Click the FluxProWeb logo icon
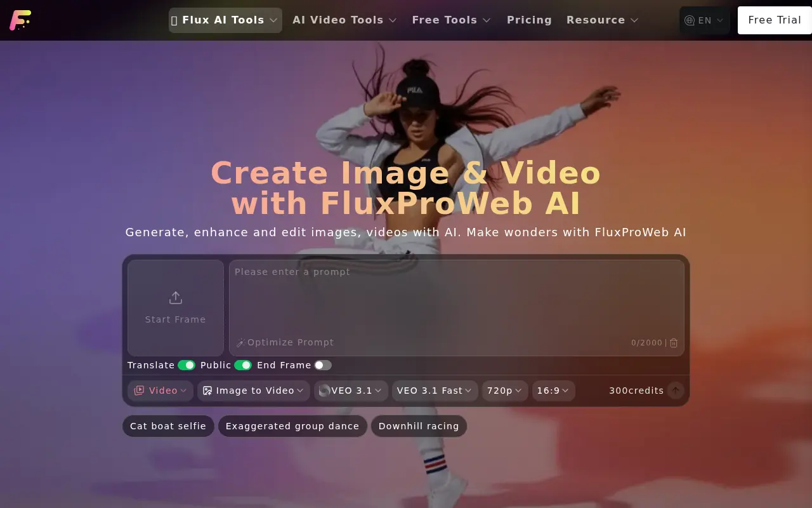Screen dimensions: 812x508 point(20,20)
